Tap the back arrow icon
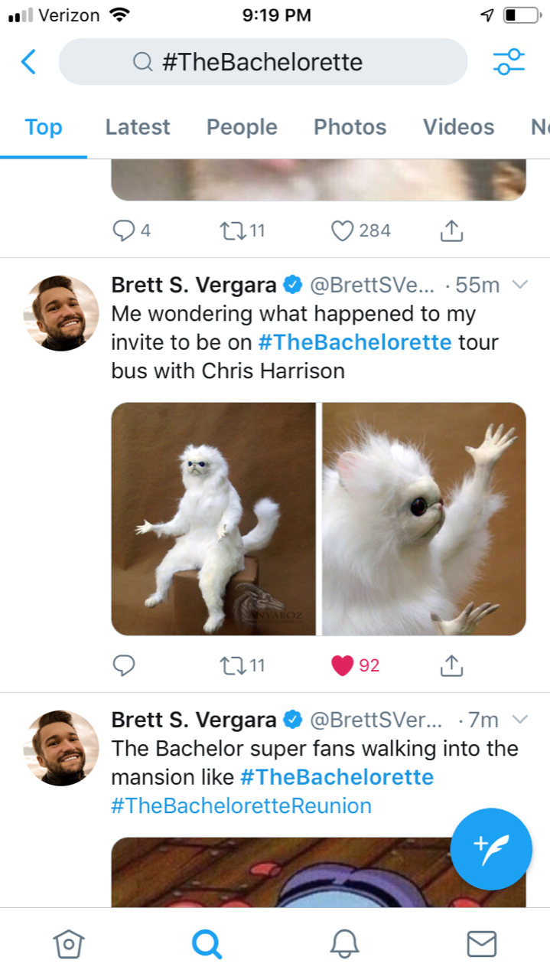Screen dimensions: 550x980 pos(28,62)
